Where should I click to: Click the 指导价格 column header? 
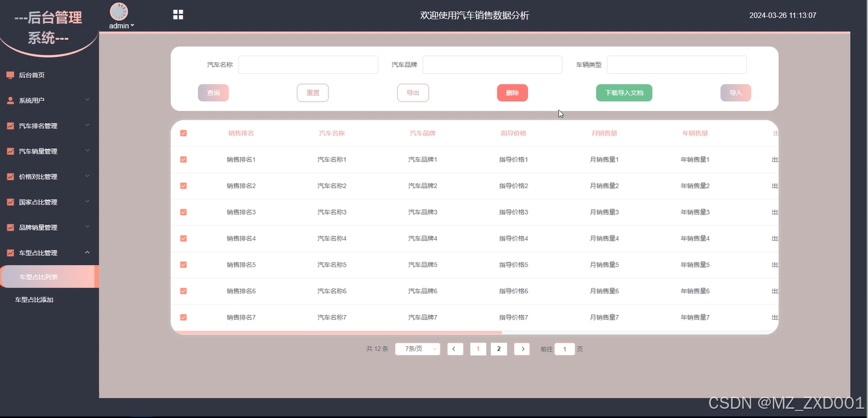pos(513,133)
